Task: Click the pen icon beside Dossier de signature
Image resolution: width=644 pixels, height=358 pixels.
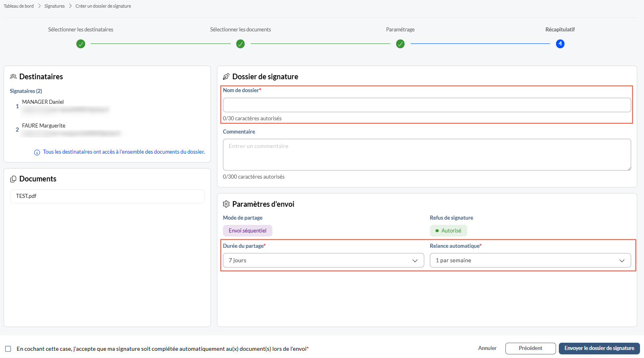Action: pos(226,76)
